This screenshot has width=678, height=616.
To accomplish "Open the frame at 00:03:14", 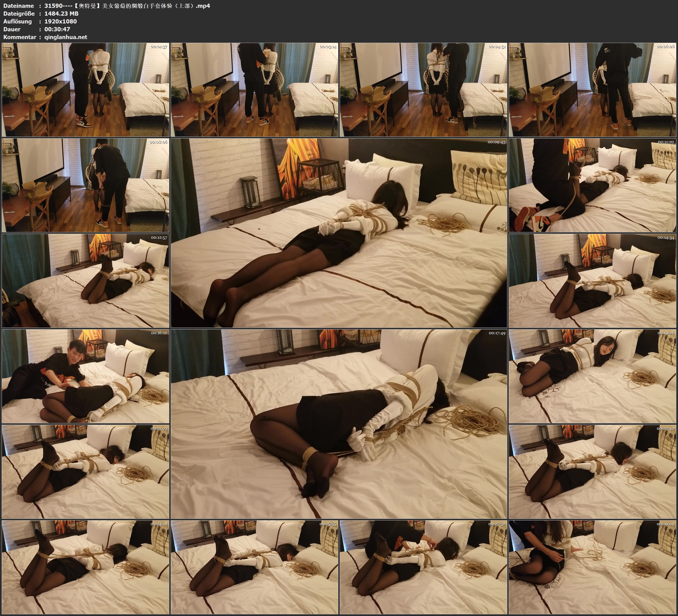I will pos(254,89).
